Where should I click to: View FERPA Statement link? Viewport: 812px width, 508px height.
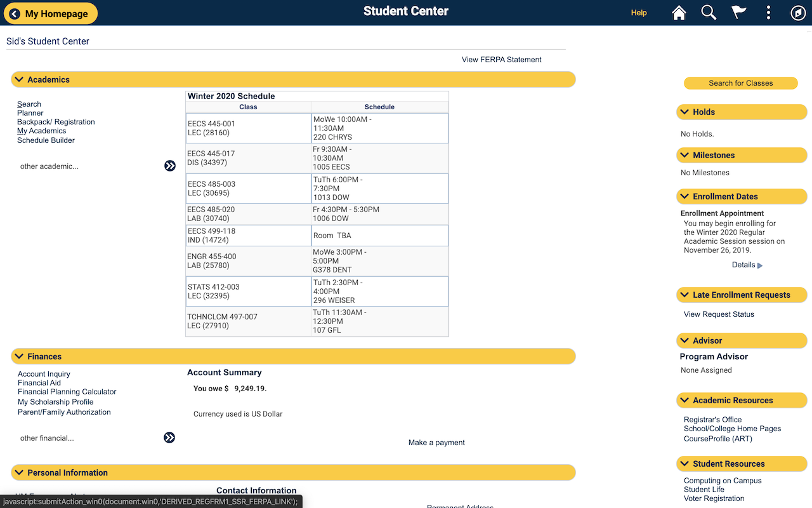502,60
